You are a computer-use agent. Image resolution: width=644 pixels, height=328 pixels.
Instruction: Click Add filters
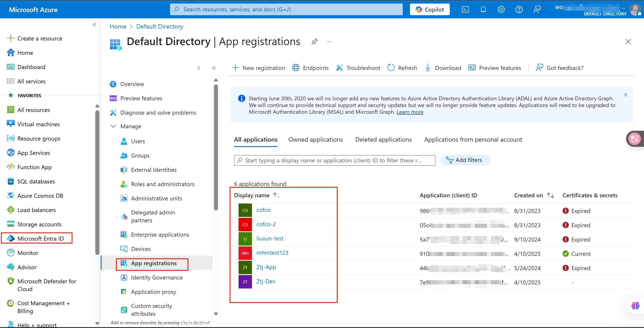click(x=465, y=160)
